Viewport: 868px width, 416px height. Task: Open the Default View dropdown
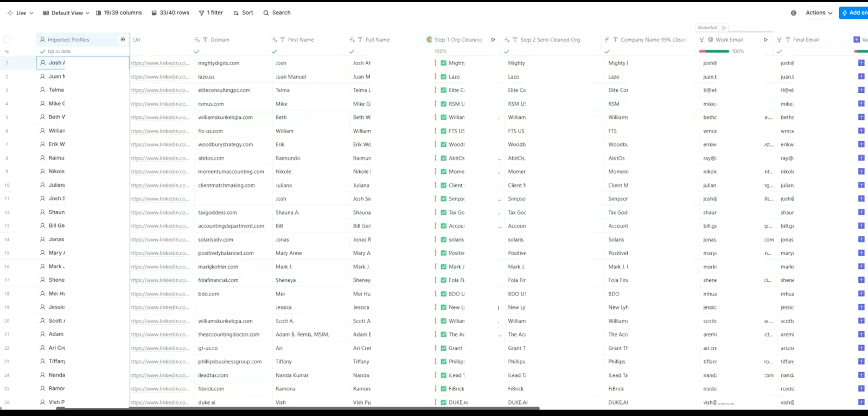(66, 13)
